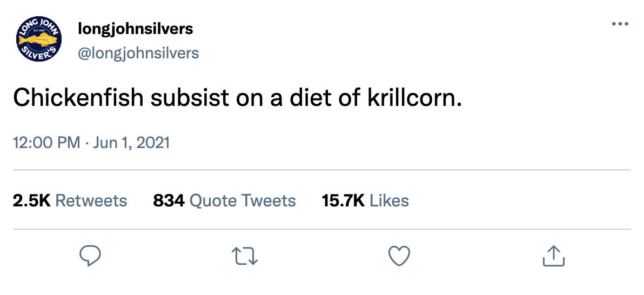
Task: View the Retweets list
Action: pyautogui.click(x=70, y=201)
